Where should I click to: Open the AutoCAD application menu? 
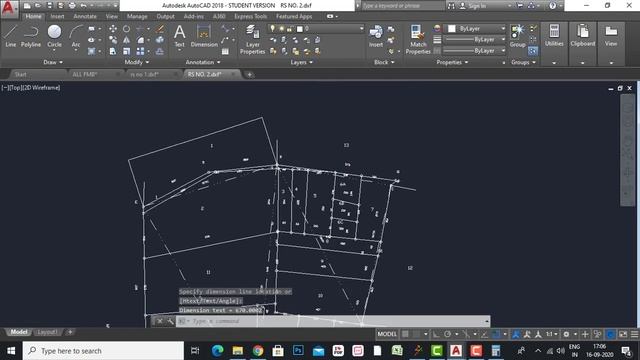pyautogui.click(x=9, y=8)
